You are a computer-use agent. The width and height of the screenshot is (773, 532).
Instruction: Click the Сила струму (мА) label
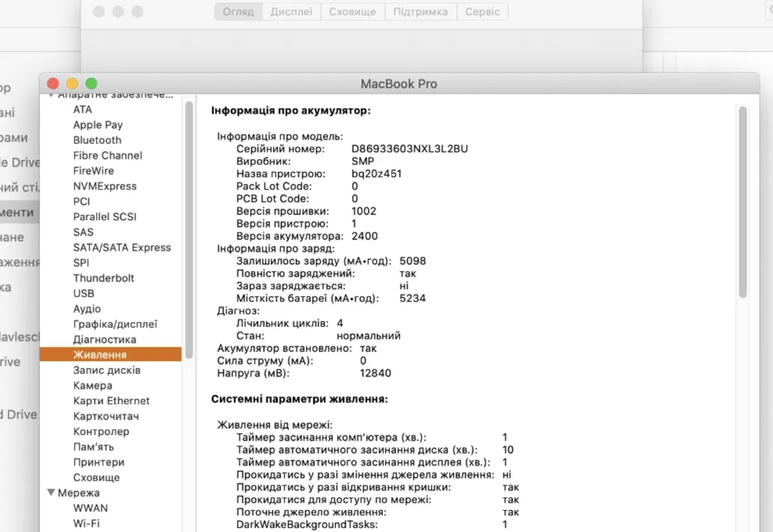(x=265, y=361)
